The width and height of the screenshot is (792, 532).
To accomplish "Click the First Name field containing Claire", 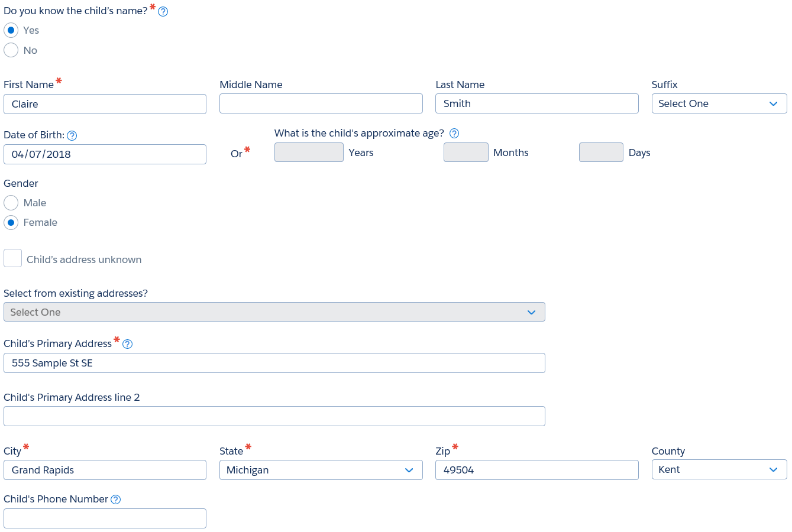I will [105, 104].
